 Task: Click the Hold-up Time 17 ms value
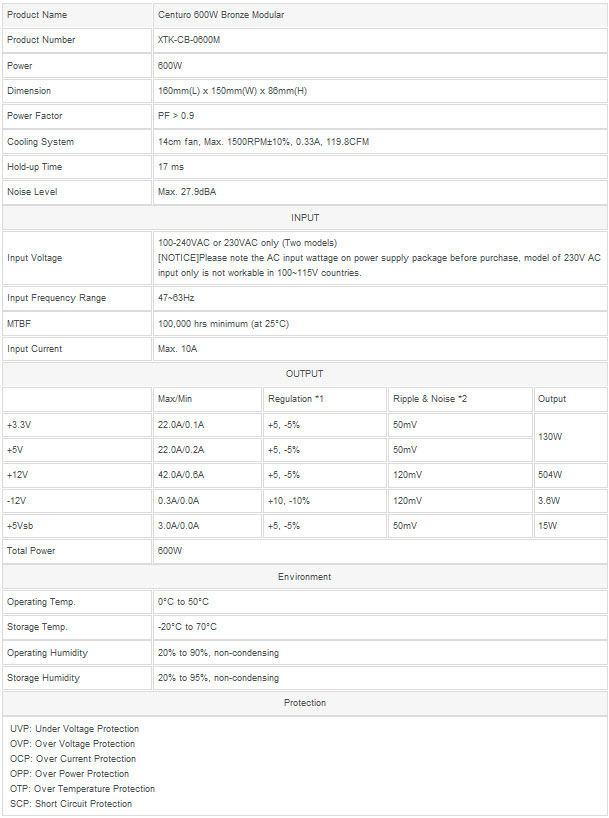171,167
